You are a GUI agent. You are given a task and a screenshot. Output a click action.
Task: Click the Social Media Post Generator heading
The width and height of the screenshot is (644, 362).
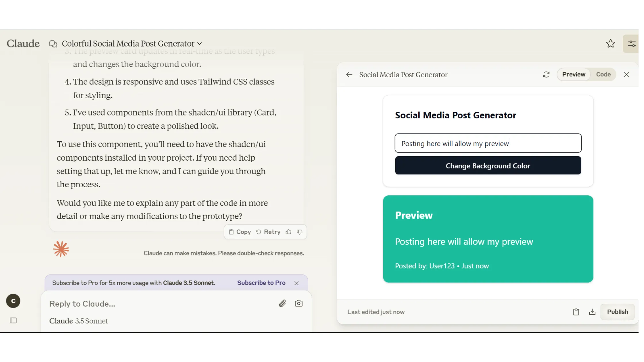point(455,115)
